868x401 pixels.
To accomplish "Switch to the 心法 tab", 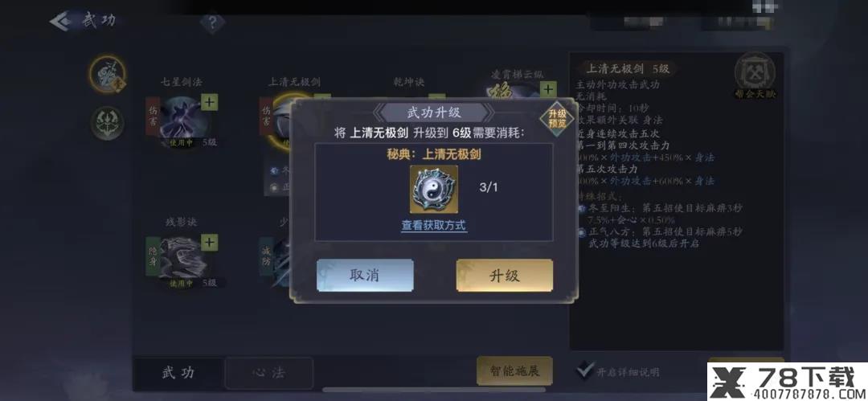I will (269, 373).
